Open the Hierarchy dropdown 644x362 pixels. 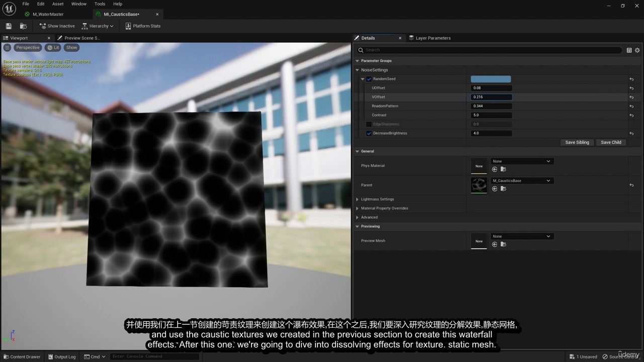[98, 26]
